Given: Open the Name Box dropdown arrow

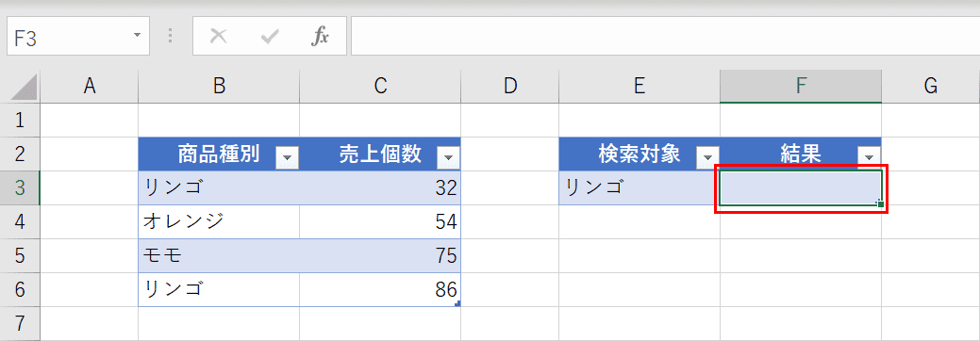Looking at the screenshot, I should pos(137,35).
